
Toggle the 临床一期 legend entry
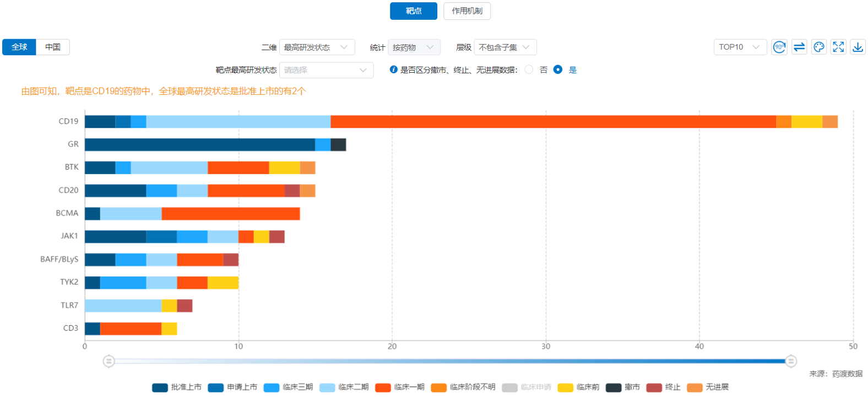pyautogui.click(x=400, y=387)
